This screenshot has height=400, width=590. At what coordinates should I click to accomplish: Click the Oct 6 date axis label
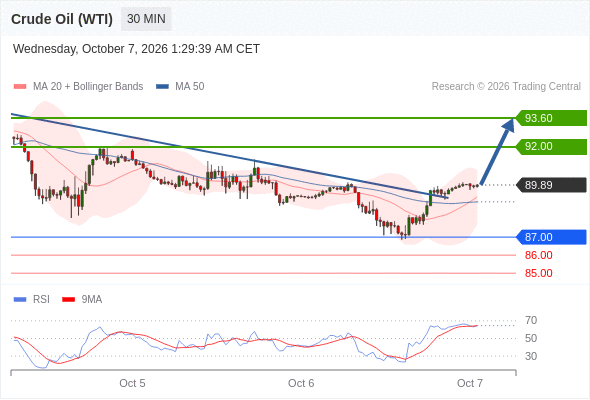click(x=301, y=383)
